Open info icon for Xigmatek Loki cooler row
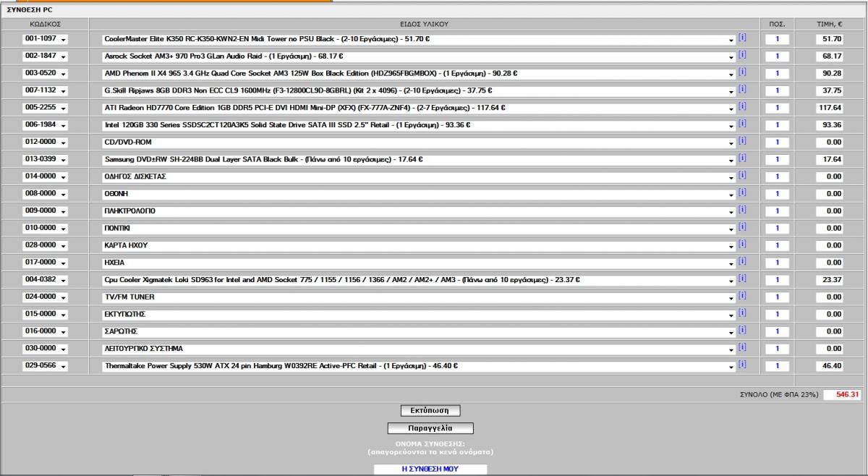This screenshot has width=868, height=476. [742, 279]
